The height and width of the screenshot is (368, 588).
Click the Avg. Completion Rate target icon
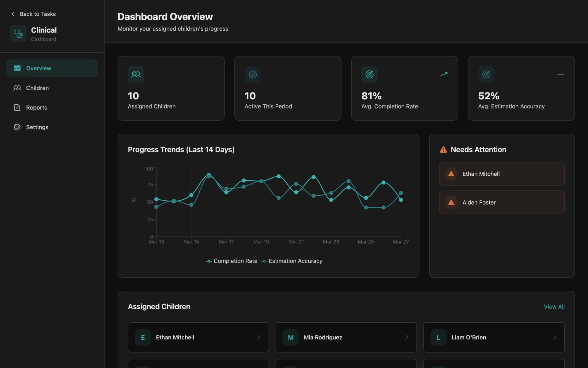(x=369, y=75)
